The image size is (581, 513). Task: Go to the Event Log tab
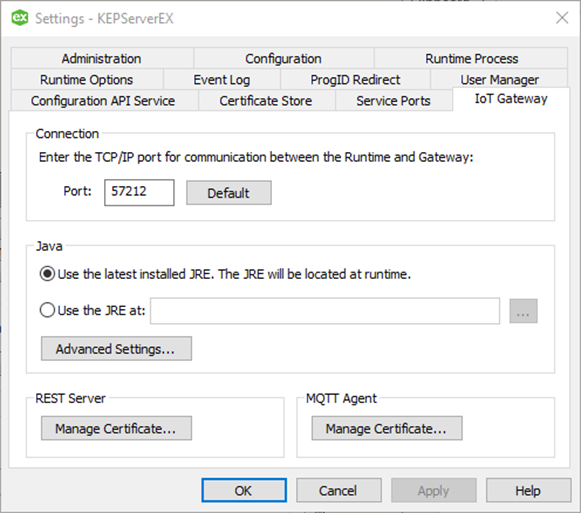pyautogui.click(x=222, y=79)
